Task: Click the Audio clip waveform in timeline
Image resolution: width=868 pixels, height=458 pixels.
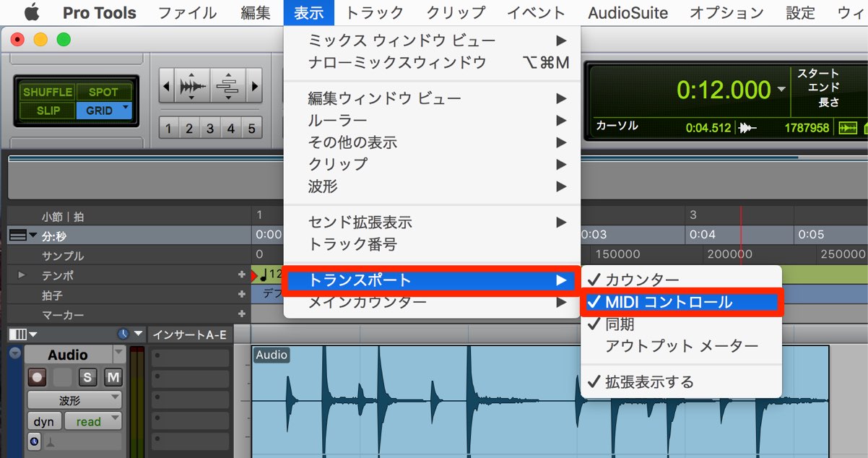Action: point(540,401)
